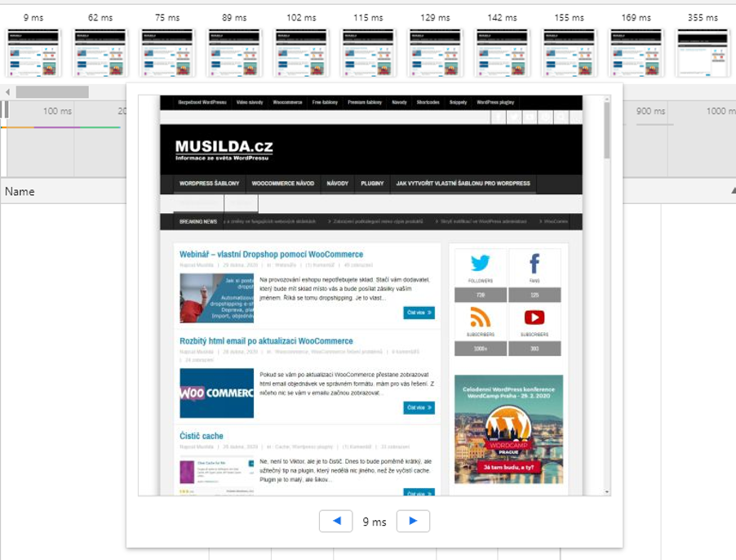
Task: Open the Rozbitý html email article link
Action: tap(266, 341)
